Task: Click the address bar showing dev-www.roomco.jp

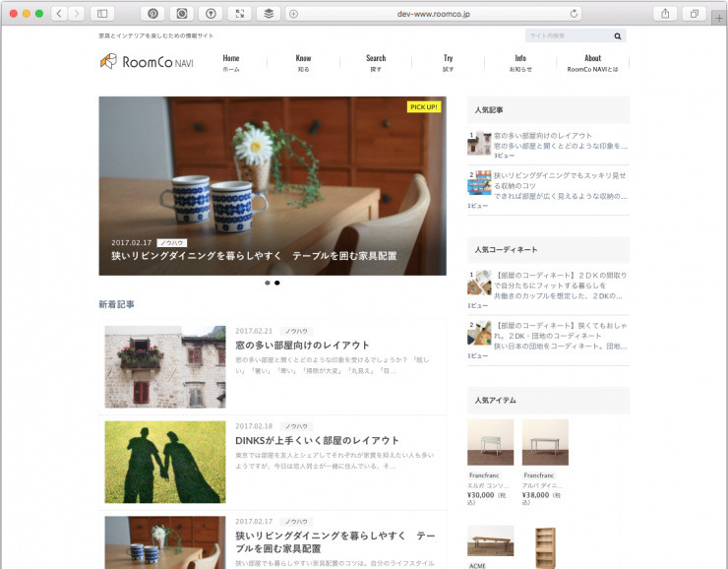Action: pos(433,14)
